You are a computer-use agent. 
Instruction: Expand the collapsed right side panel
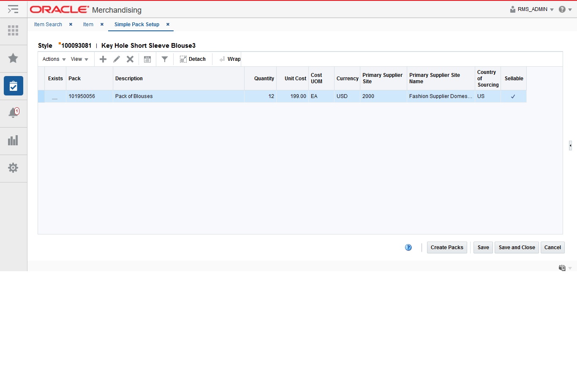click(x=570, y=146)
